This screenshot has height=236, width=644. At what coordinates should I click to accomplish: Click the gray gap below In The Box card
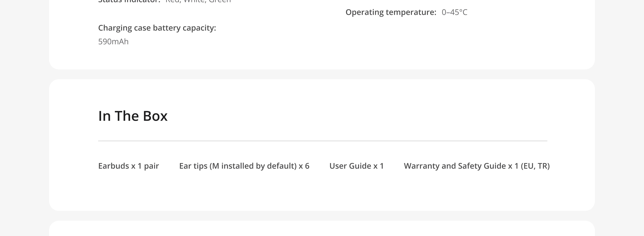click(x=322, y=216)
